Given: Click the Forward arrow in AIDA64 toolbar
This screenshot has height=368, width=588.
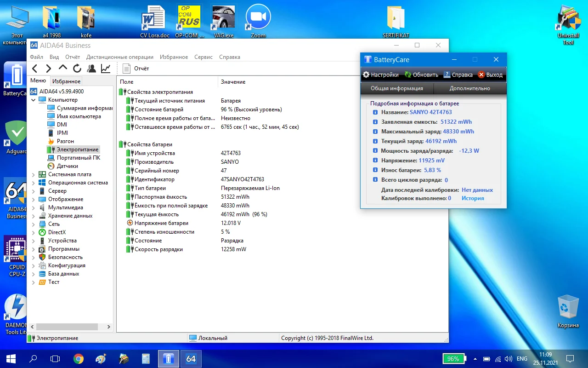Looking at the screenshot, I should pos(48,69).
